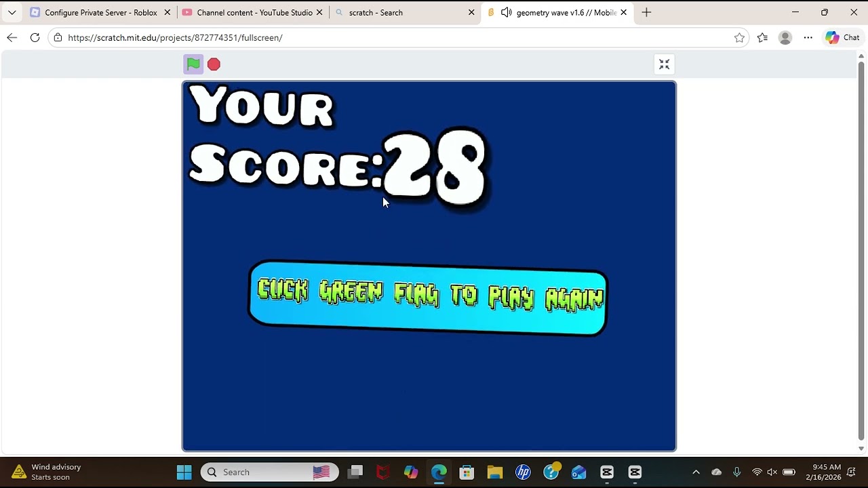Open the notification center icon

[852, 472]
